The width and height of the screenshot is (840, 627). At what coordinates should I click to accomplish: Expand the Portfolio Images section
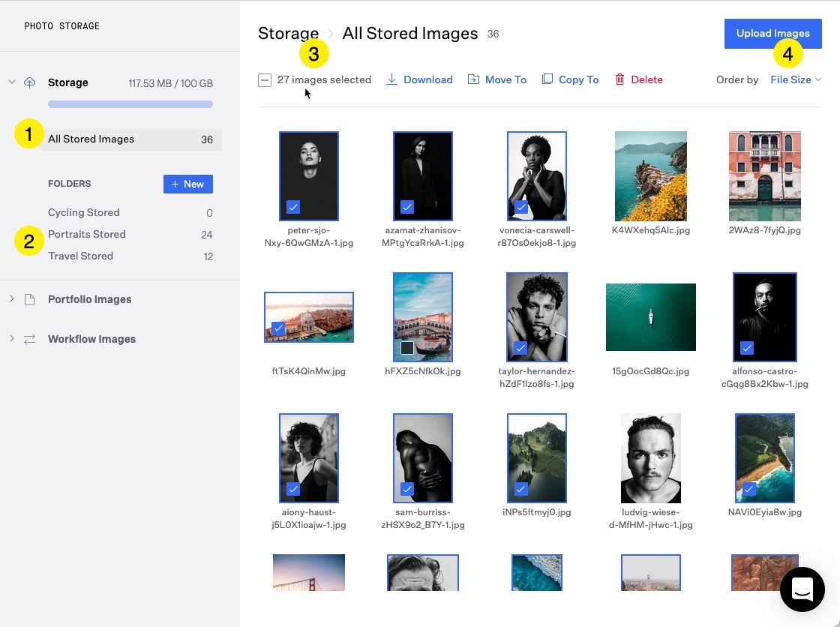click(x=11, y=299)
